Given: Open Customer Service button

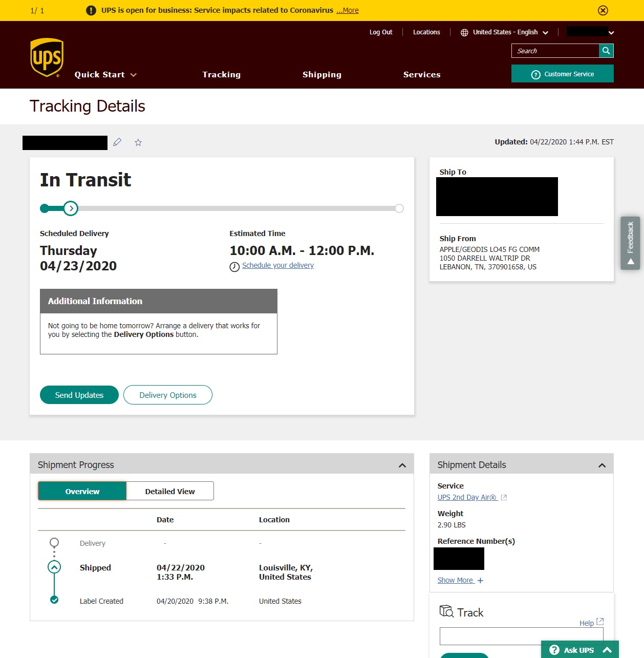Looking at the screenshot, I should pyautogui.click(x=562, y=74).
